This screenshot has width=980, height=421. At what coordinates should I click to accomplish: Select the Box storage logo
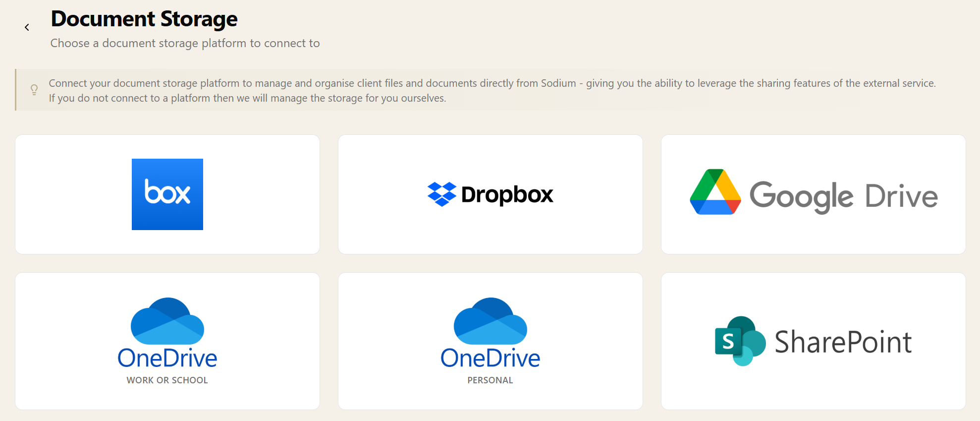point(167,194)
